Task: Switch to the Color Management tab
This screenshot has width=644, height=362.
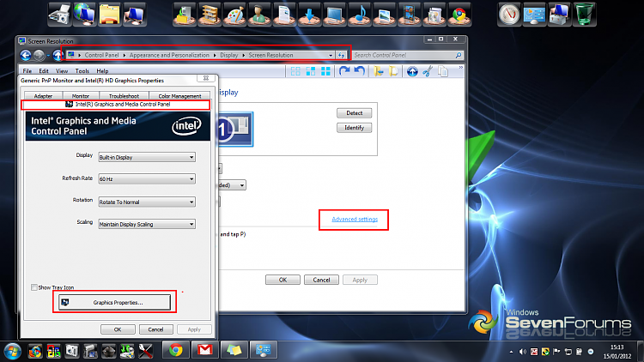Action: pos(179,96)
